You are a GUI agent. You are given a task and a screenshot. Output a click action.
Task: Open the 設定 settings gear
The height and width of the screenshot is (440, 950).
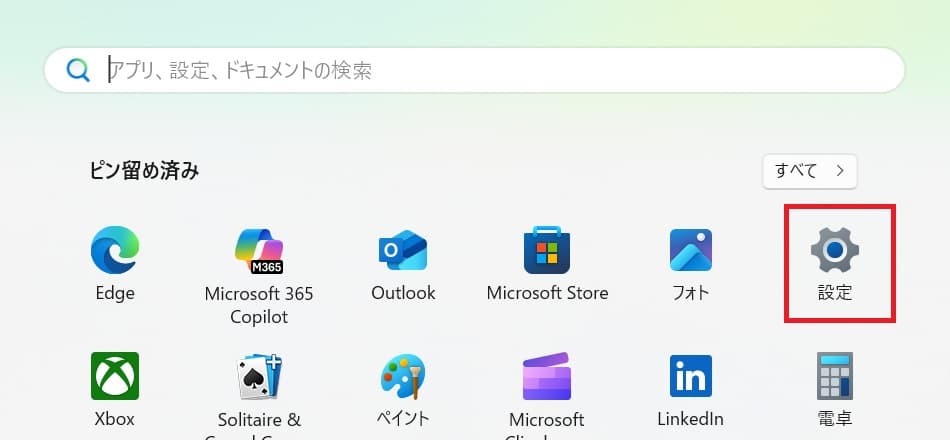pyautogui.click(x=835, y=250)
